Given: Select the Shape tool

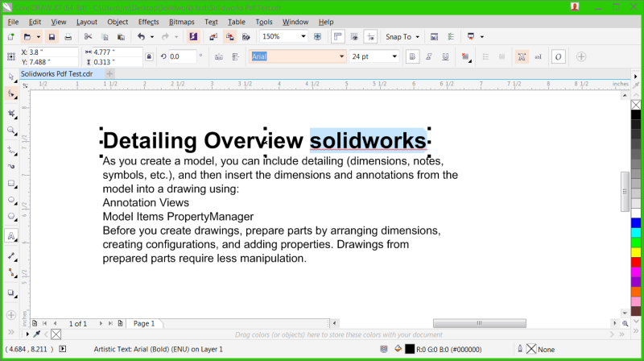Looking at the screenshot, I should click(x=11, y=94).
